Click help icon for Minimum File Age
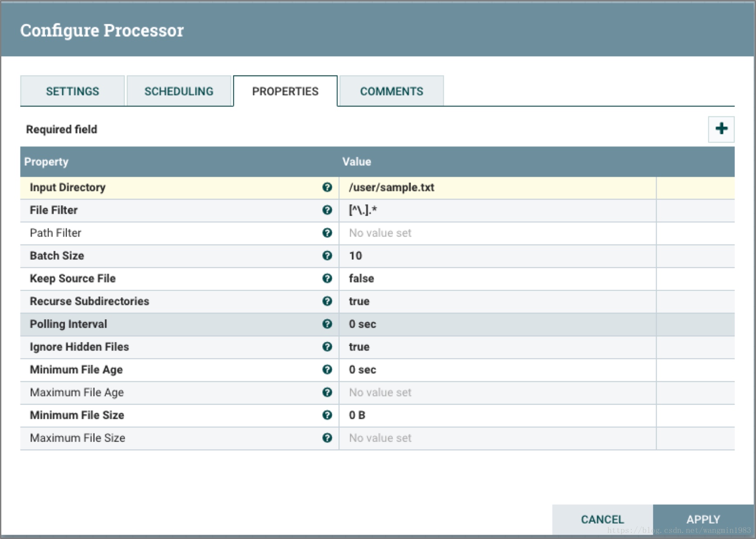Image resolution: width=756 pixels, height=539 pixels. click(327, 370)
